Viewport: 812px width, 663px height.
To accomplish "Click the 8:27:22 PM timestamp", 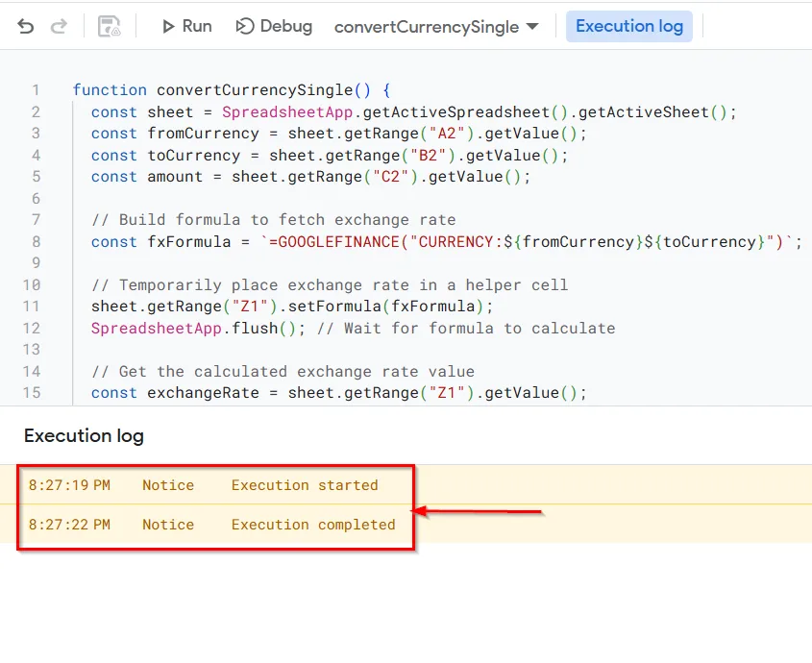I will click(x=69, y=525).
